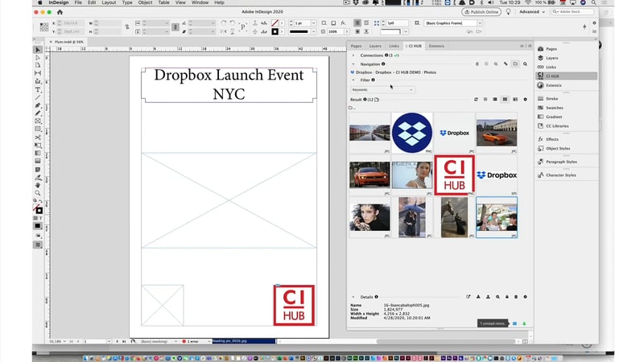Switch to the Pages tab
This screenshot has height=362, width=644.
356,46
